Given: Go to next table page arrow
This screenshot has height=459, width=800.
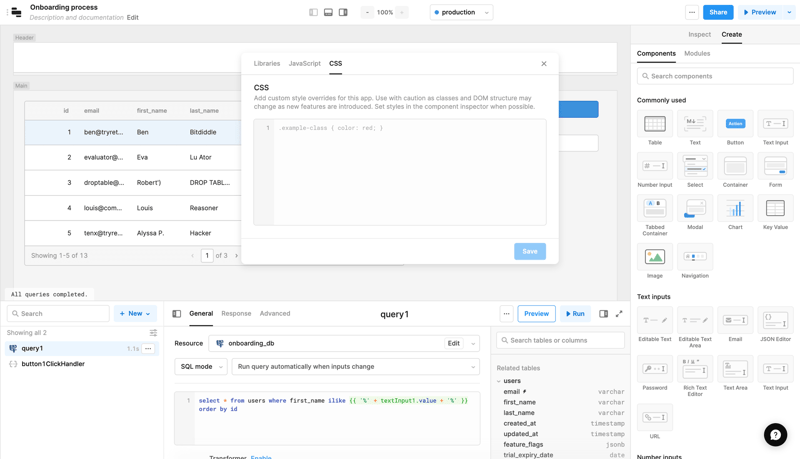Looking at the screenshot, I should point(236,256).
